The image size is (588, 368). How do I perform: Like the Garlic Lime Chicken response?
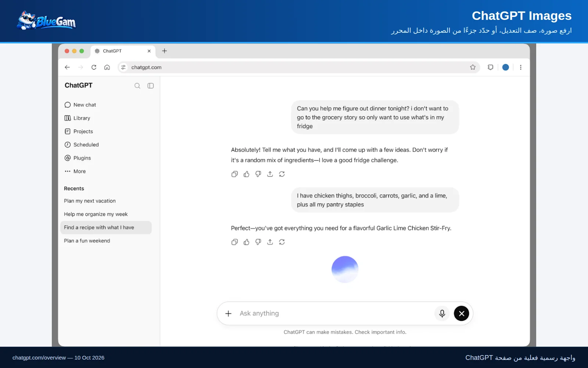246,242
